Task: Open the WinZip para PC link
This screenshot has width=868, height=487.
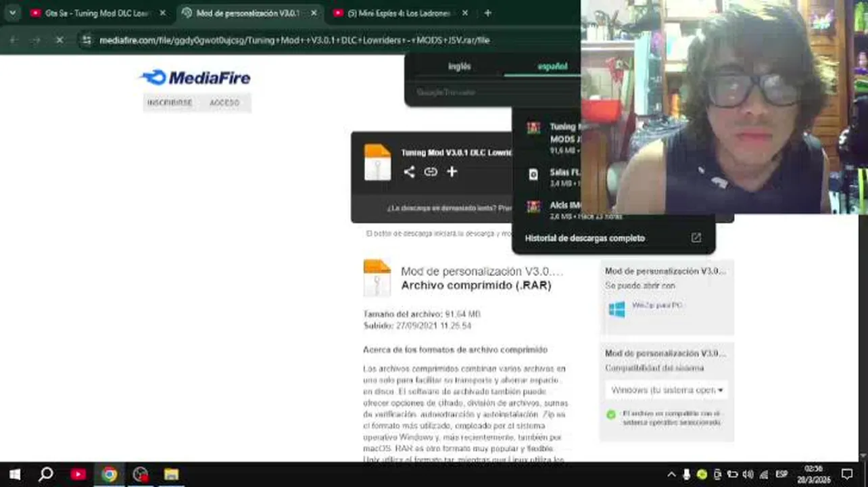Action: [657, 306]
